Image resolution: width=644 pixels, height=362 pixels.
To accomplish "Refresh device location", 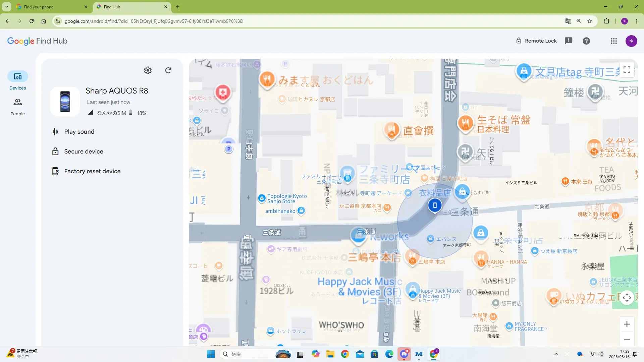I will coord(168,70).
